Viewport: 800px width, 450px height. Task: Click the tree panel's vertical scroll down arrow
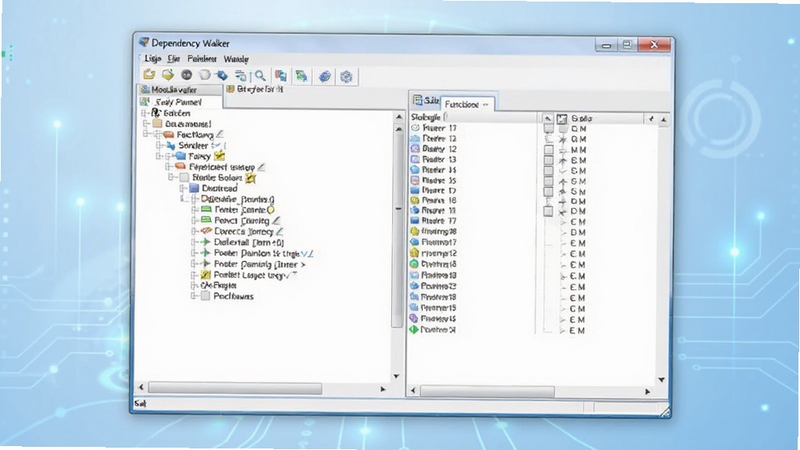(x=396, y=376)
